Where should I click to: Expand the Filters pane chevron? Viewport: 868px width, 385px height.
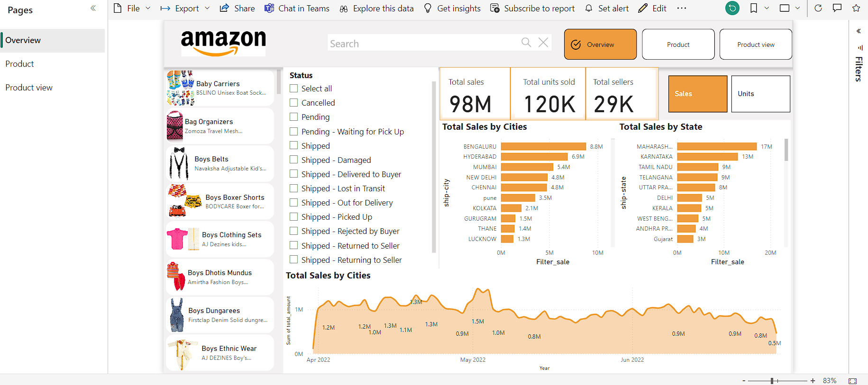coord(859,31)
